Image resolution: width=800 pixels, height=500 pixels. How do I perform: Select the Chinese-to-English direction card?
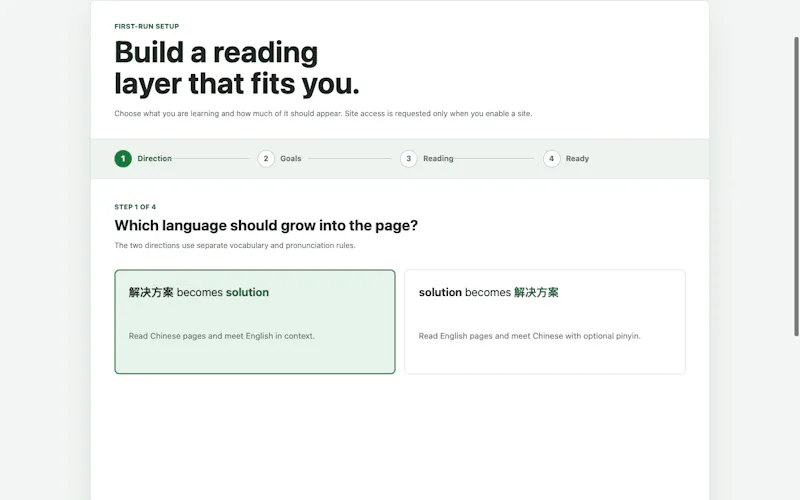pyautogui.click(x=255, y=321)
